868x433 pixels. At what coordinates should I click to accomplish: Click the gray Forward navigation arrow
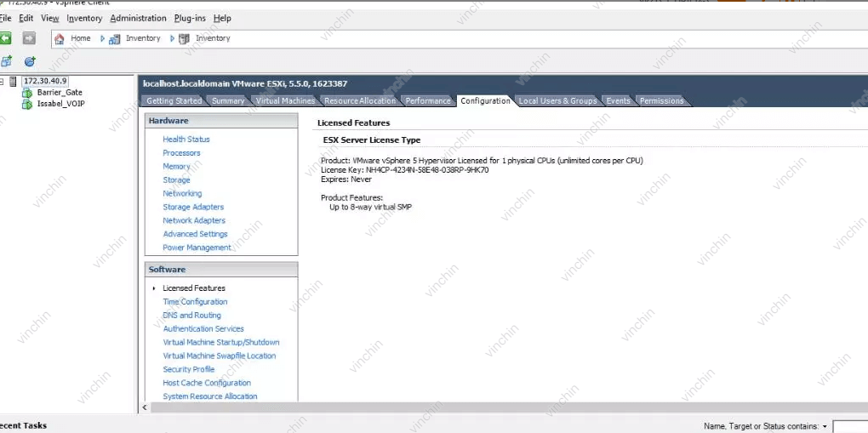[x=29, y=38]
